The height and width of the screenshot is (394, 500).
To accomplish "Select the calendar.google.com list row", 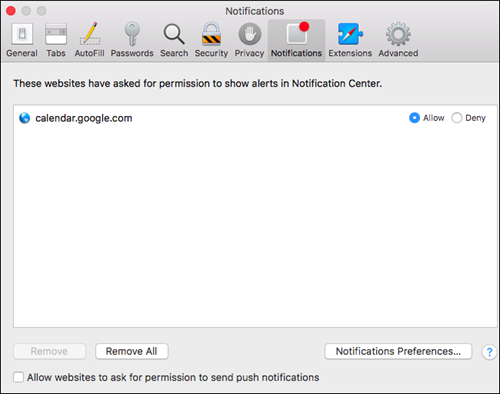I will [x=255, y=118].
